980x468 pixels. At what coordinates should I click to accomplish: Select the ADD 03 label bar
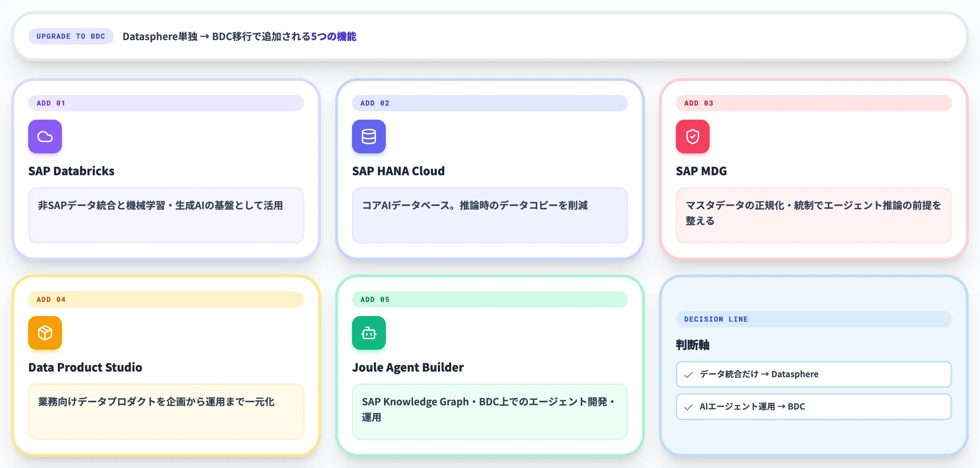click(813, 103)
